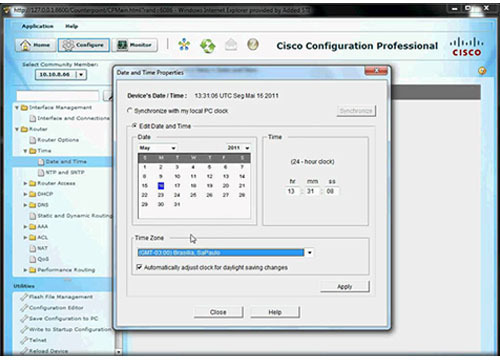Image resolution: width=500 pixels, height=360 pixels.
Task: Click the green refresh arrows icon
Action: (x=208, y=46)
